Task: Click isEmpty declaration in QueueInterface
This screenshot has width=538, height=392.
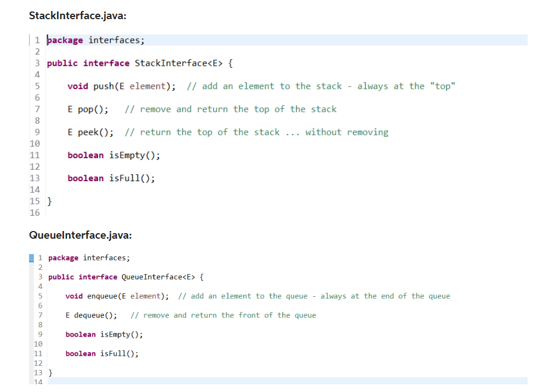Action: pyautogui.click(x=104, y=334)
